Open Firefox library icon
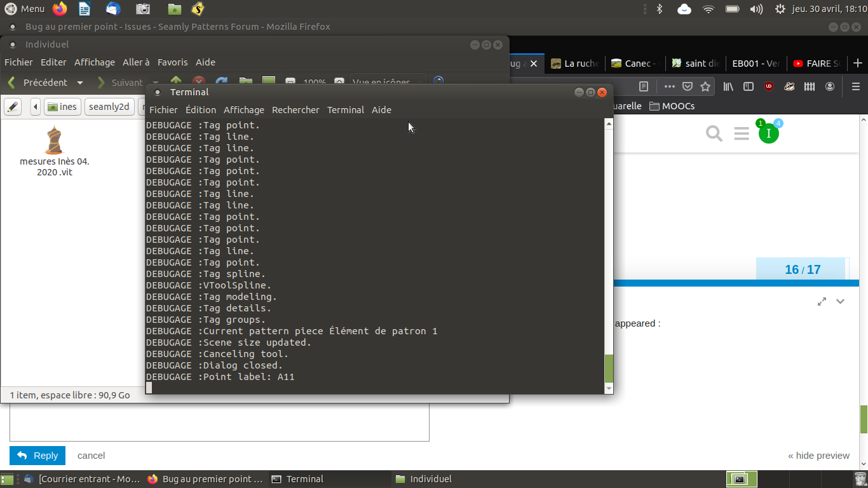868x488 pixels. point(728,86)
